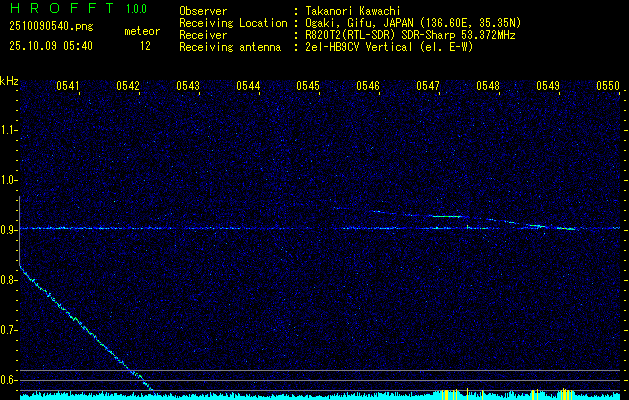Click the 0.9 kHz axis label
Image resolution: width=629 pixels, height=400 pixels.
tap(9, 229)
